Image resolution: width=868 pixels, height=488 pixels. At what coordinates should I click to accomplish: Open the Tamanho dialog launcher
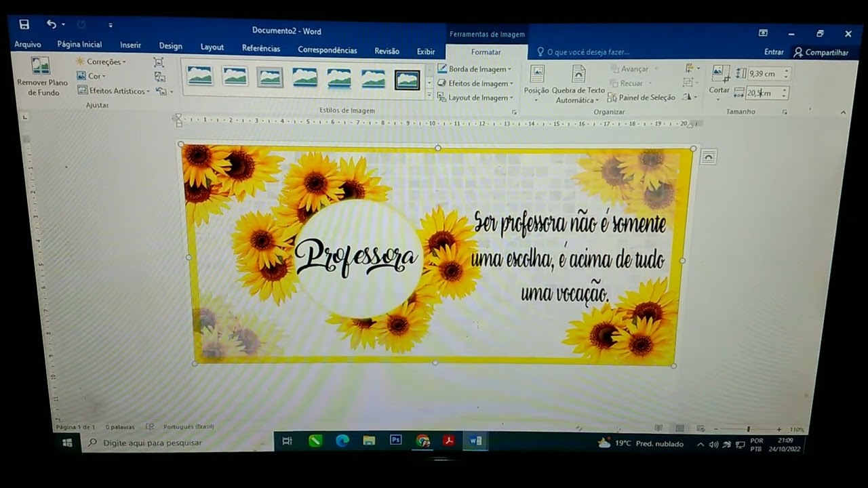click(785, 112)
